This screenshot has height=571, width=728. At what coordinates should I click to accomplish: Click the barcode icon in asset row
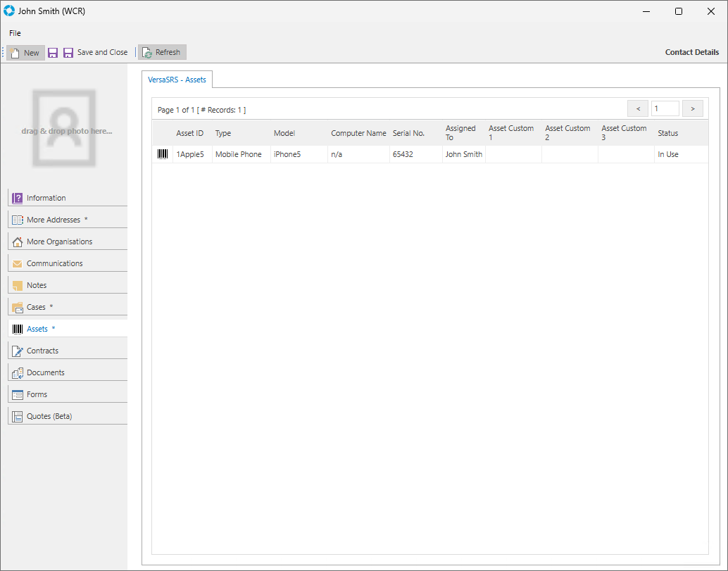[x=163, y=154]
